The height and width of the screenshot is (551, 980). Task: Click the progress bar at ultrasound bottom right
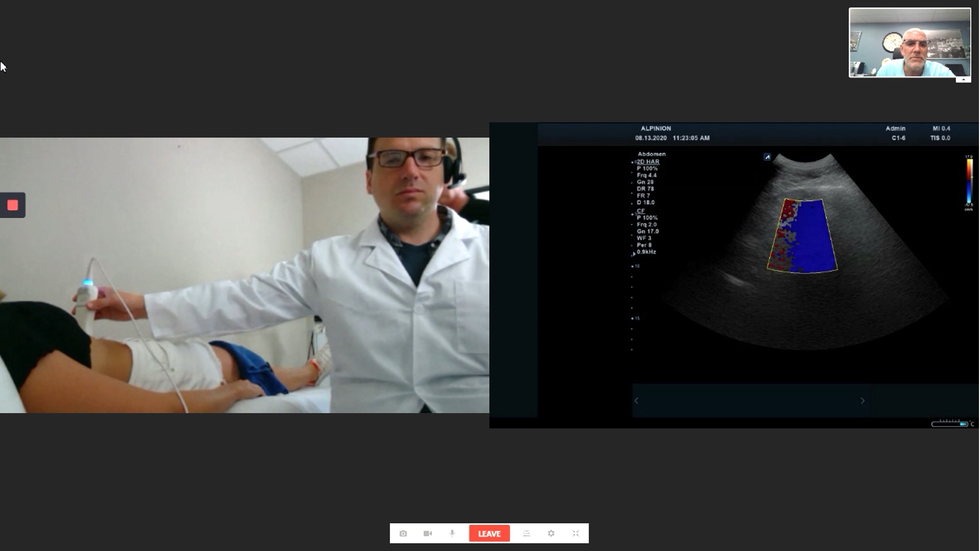point(949,424)
